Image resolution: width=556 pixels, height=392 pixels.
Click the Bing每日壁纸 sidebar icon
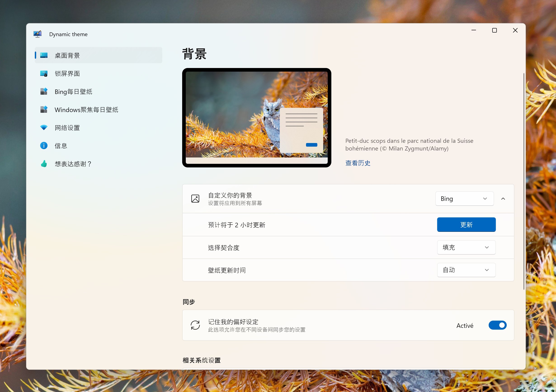pos(44,92)
